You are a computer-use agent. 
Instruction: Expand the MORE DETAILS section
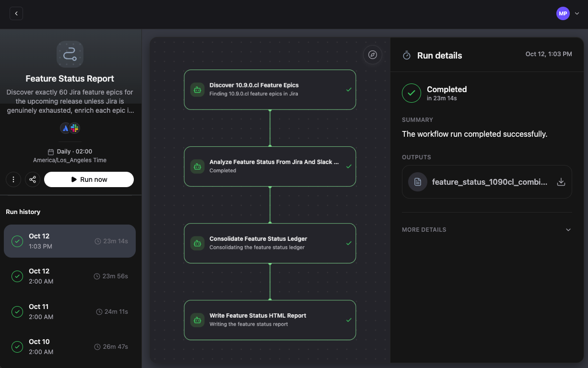point(487,230)
